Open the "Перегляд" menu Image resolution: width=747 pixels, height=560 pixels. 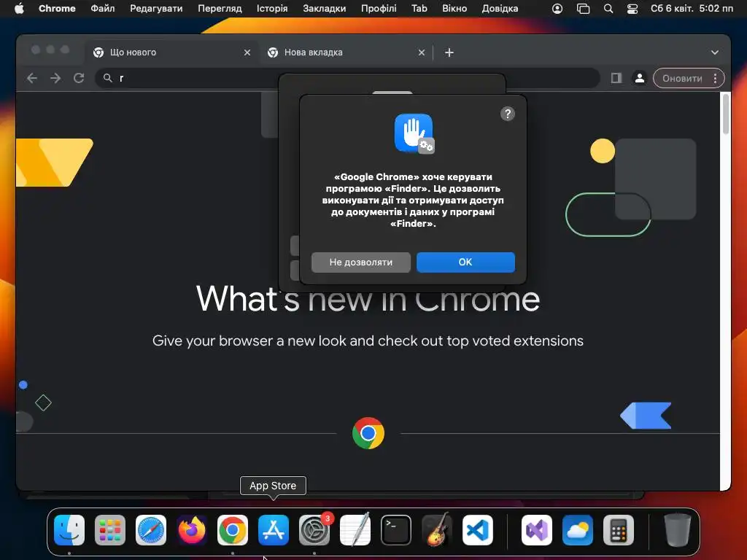[220, 9]
